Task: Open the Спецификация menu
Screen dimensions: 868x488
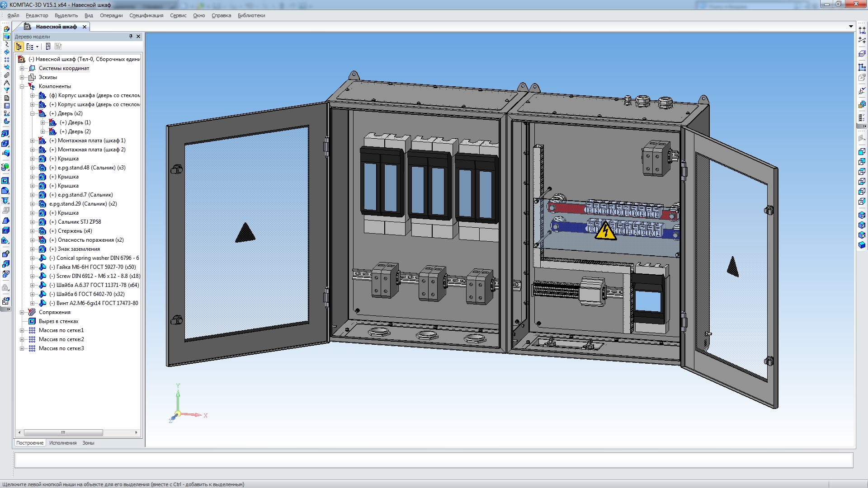Action: click(146, 15)
